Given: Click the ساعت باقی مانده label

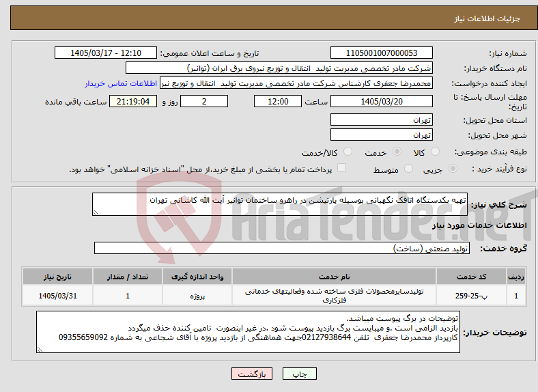Looking at the screenshot, I should click(76, 102).
